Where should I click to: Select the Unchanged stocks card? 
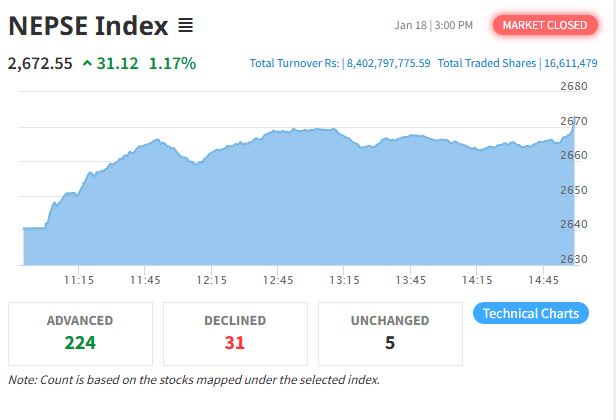390,333
